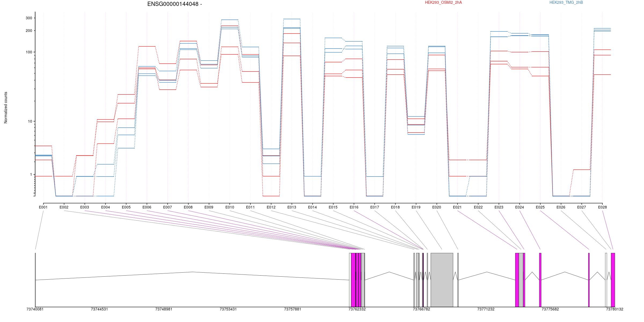644x322 pixels.
Task: Click y-axis tick value 1
Action: [x=31, y=174]
